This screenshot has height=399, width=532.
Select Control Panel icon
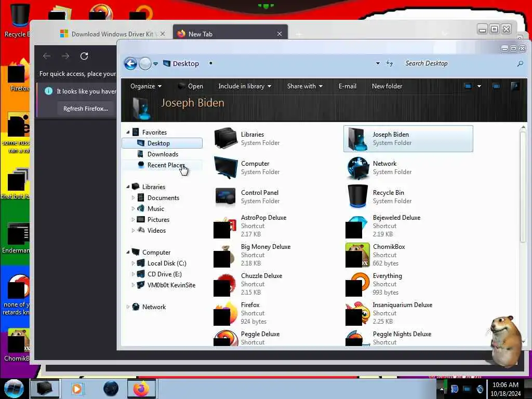click(x=225, y=196)
